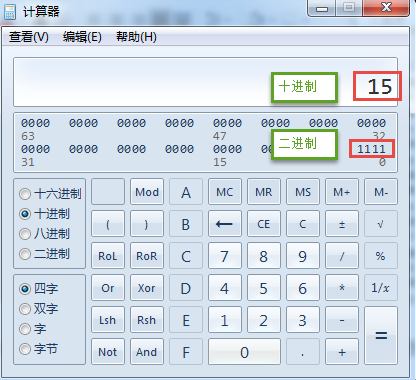
Task: Click the left parenthesis button
Action: click(108, 224)
